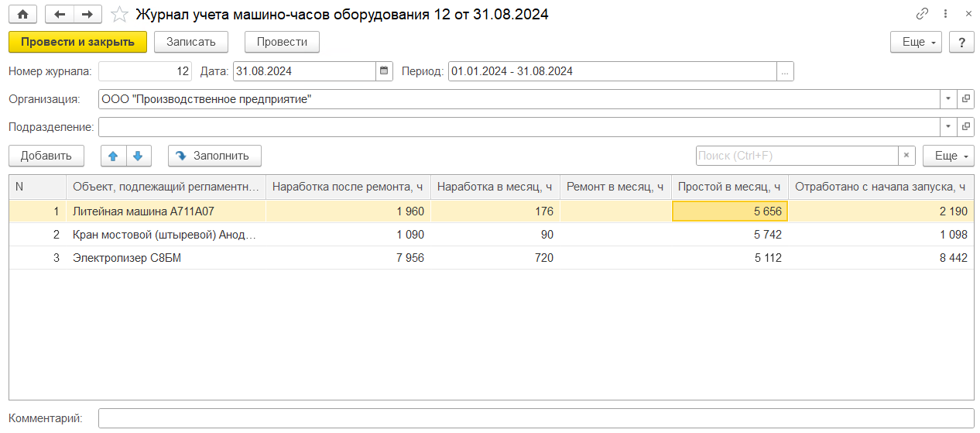This screenshot has height=433, width=980.
Task: Expand the Организация dropdown list
Action: coord(948,99)
